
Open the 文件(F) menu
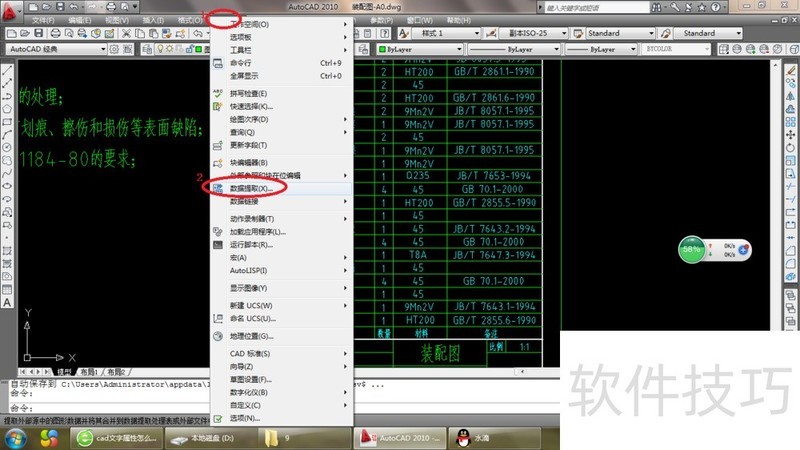(43, 20)
